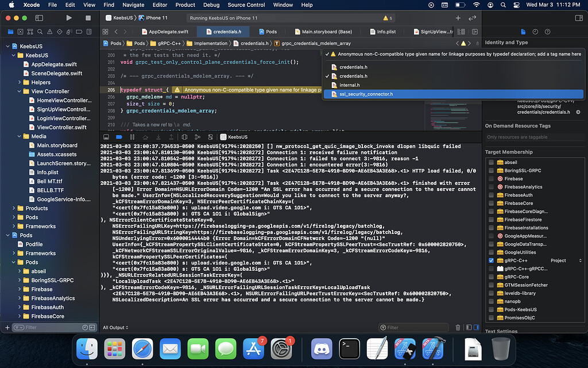This screenshot has height=368, width=588.
Task: Open the test navigator diamond icon
Action: 59,32
